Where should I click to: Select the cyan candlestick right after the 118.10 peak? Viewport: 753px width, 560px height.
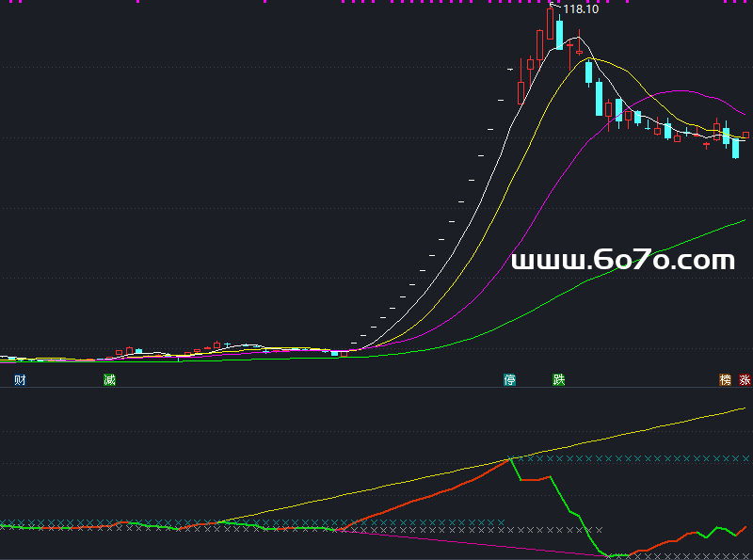(559, 35)
